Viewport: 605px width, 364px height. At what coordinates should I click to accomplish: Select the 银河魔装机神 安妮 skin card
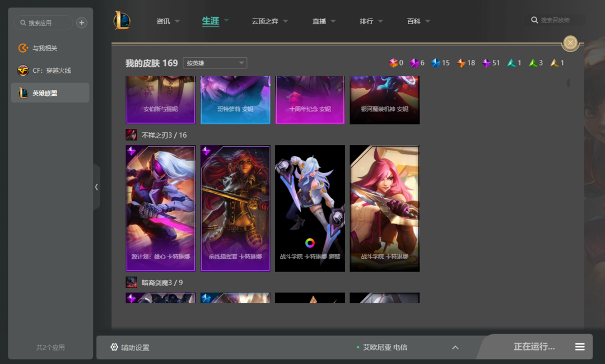point(385,100)
